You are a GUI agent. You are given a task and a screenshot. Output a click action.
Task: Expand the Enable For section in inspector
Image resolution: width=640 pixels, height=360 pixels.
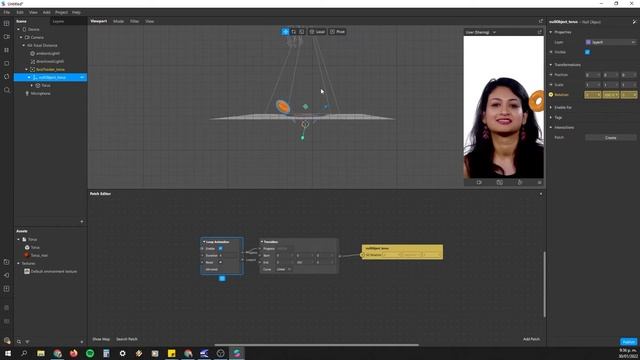point(551,107)
